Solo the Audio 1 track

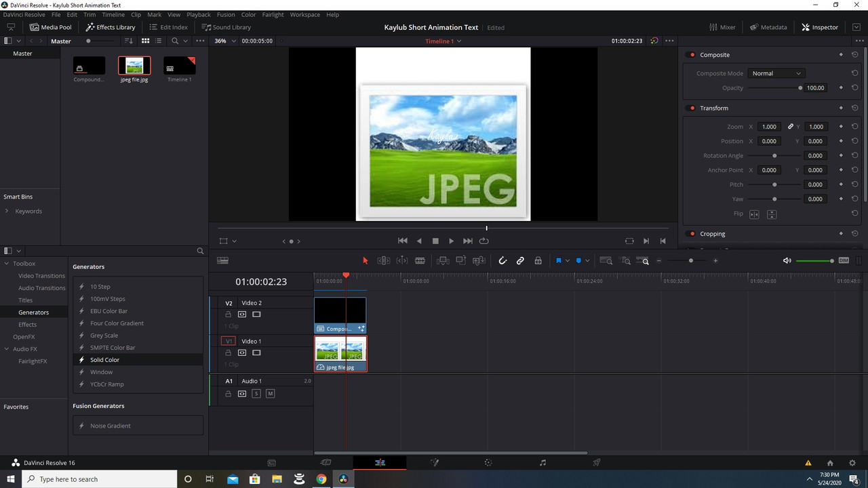(x=256, y=393)
